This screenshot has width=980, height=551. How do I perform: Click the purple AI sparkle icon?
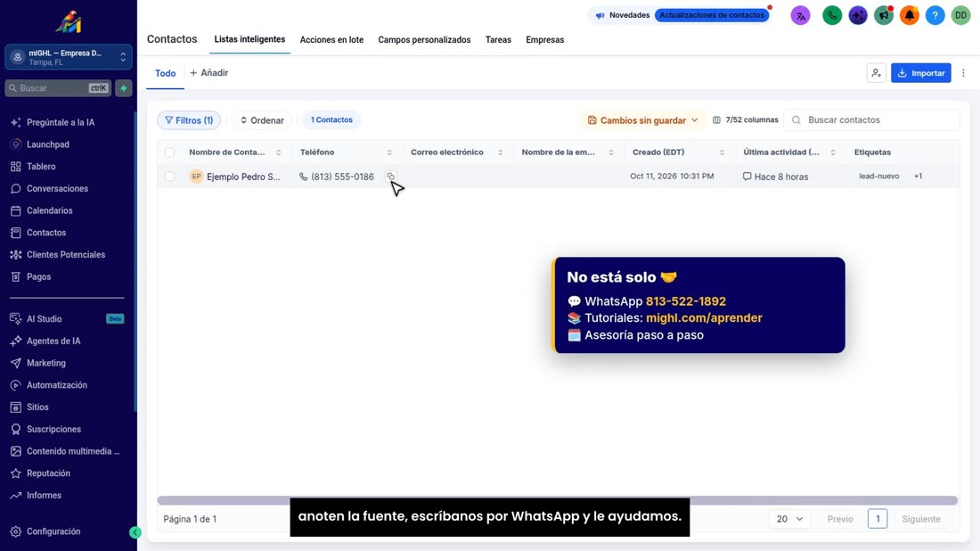click(857, 16)
